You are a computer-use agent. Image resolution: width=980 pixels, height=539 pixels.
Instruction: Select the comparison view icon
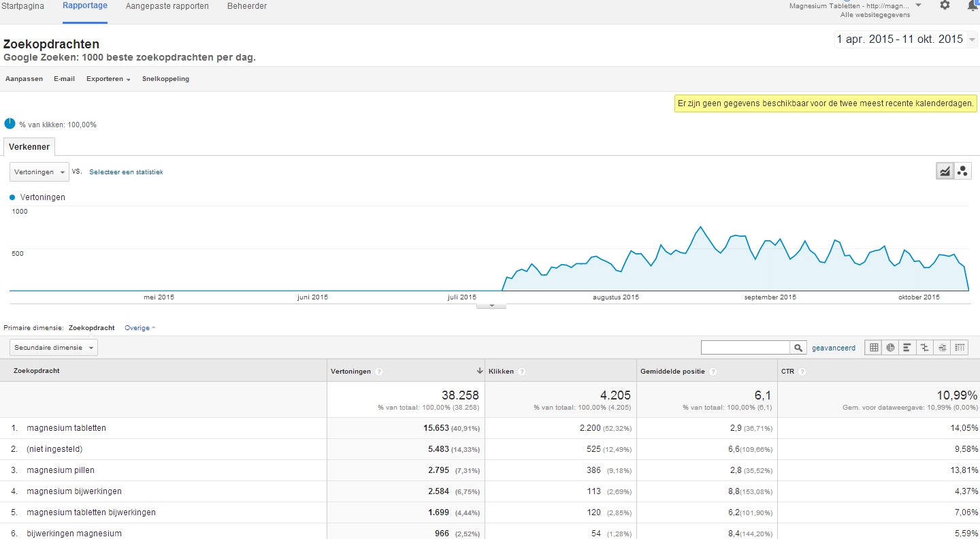tap(924, 348)
